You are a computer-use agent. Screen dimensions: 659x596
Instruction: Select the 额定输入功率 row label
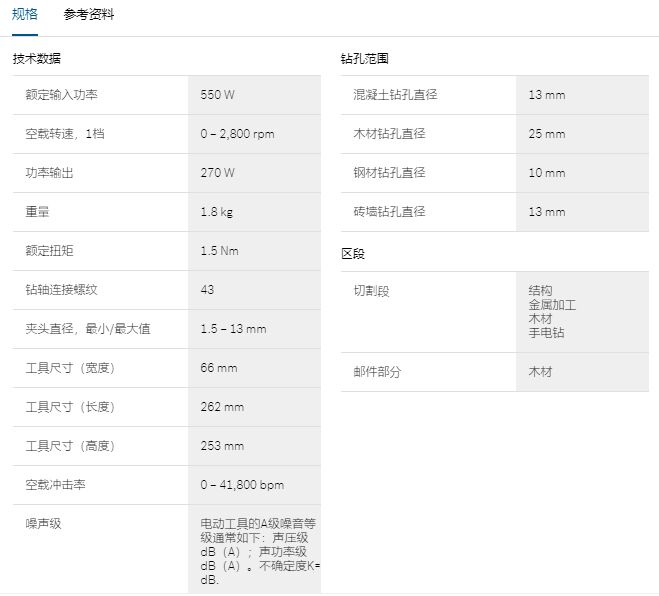pos(62,95)
